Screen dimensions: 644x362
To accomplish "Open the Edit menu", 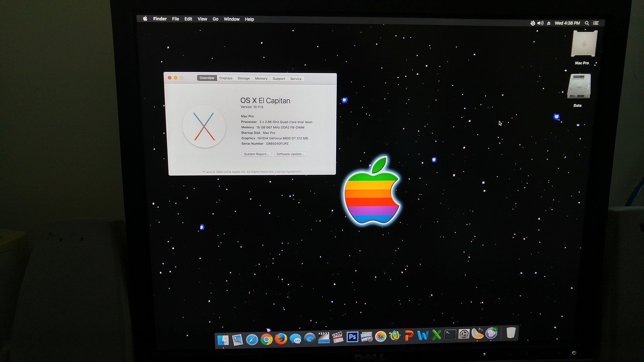I will [x=188, y=19].
